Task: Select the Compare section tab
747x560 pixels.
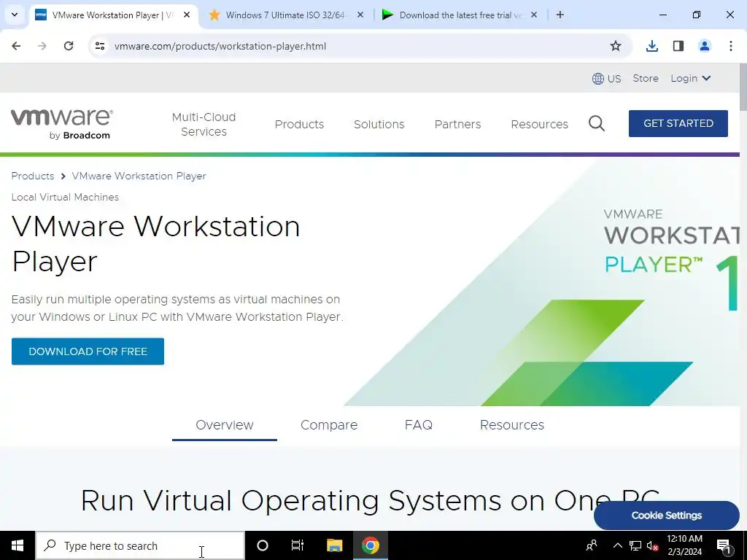Action: click(x=329, y=425)
